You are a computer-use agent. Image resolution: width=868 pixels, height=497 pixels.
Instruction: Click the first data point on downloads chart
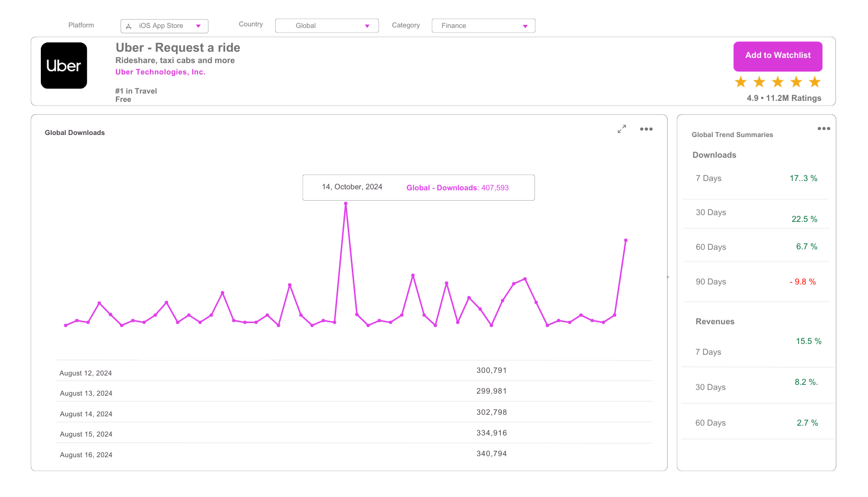click(66, 325)
